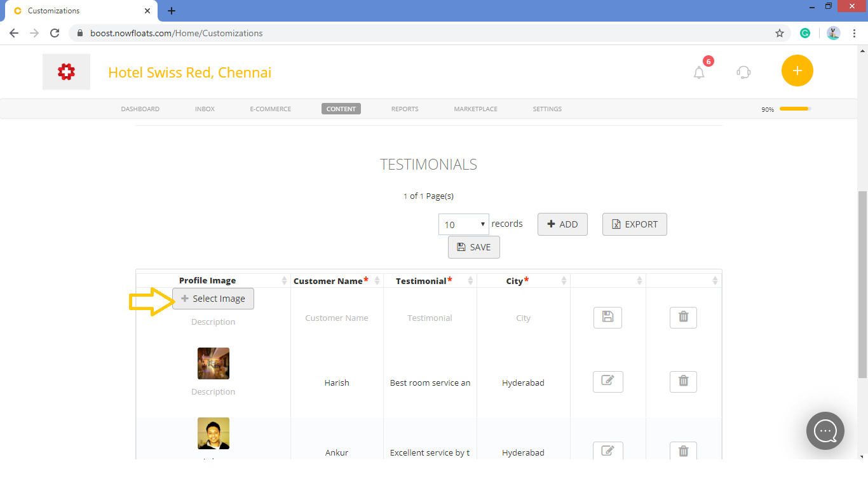
Task: Open the support headset icon
Action: click(743, 72)
